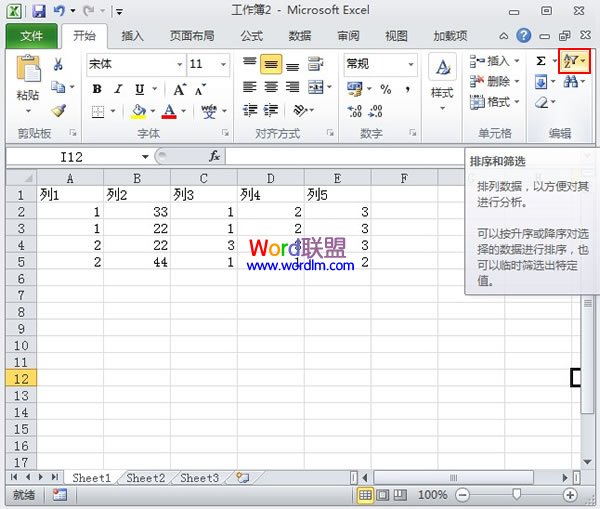Switch to 数据 tab

tap(300, 36)
